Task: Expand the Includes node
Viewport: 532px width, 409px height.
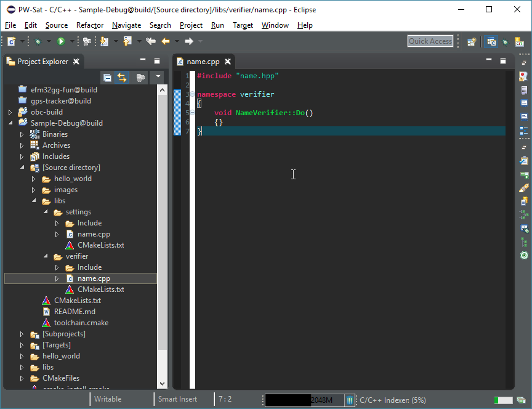Action: (x=22, y=157)
